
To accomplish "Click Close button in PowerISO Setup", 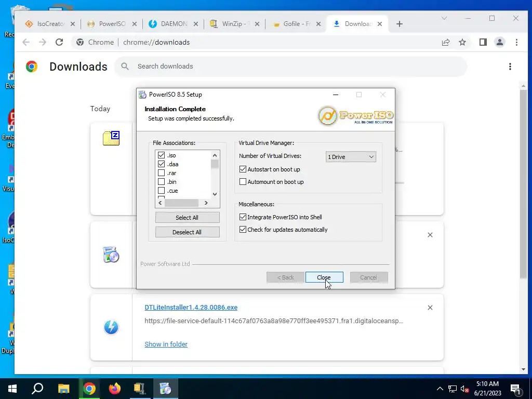I will [x=324, y=277].
